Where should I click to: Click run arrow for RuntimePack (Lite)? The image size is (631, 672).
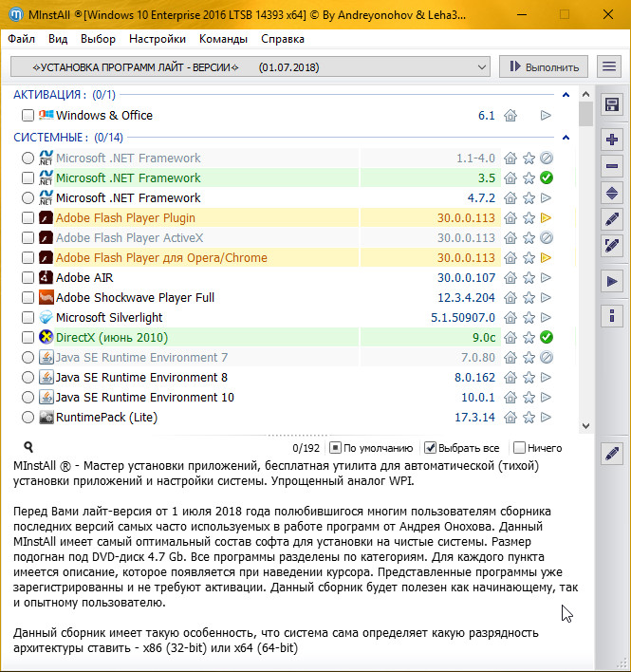click(x=546, y=417)
